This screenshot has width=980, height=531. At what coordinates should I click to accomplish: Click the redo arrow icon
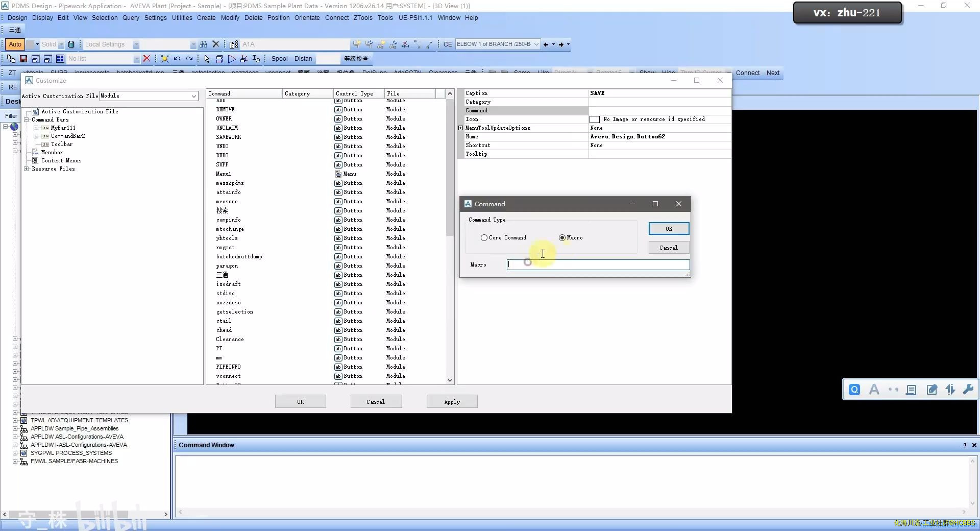(x=189, y=59)
